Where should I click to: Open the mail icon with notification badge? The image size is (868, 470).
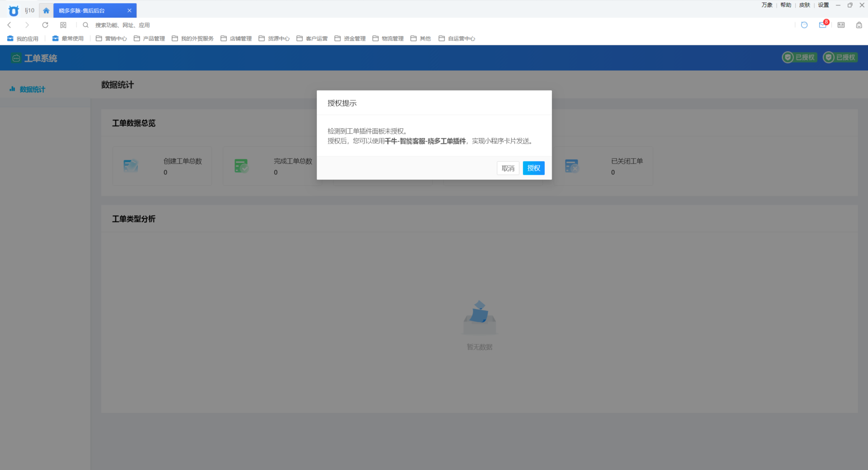pyautogui.click(x=823, y=25)
